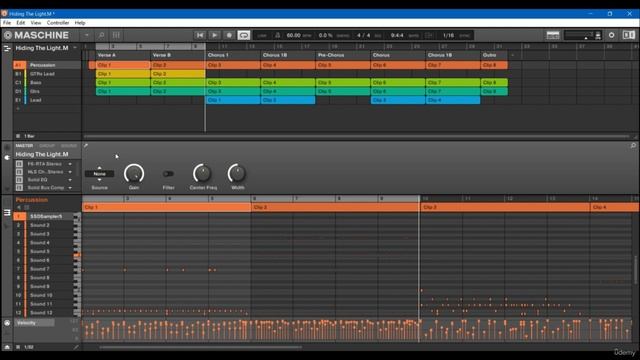Toggle the Filter switch
Image resolution: width=640 pixels, height=360 pixels.
click(168, 174)
